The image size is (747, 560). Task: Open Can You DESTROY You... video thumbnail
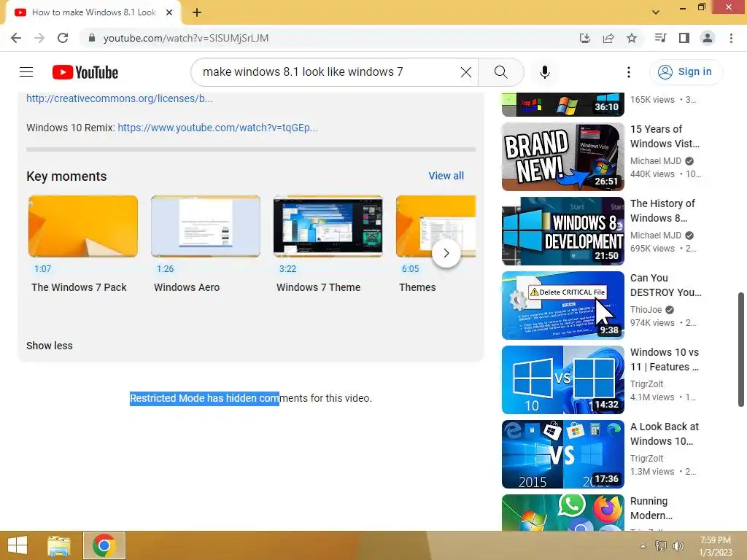(x=562, y=306)
